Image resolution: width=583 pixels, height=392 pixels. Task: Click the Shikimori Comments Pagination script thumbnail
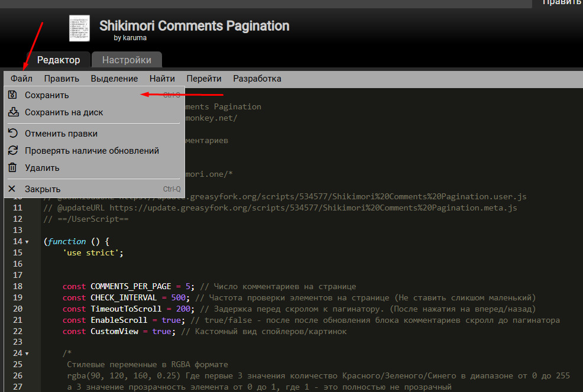coord(79,28)
